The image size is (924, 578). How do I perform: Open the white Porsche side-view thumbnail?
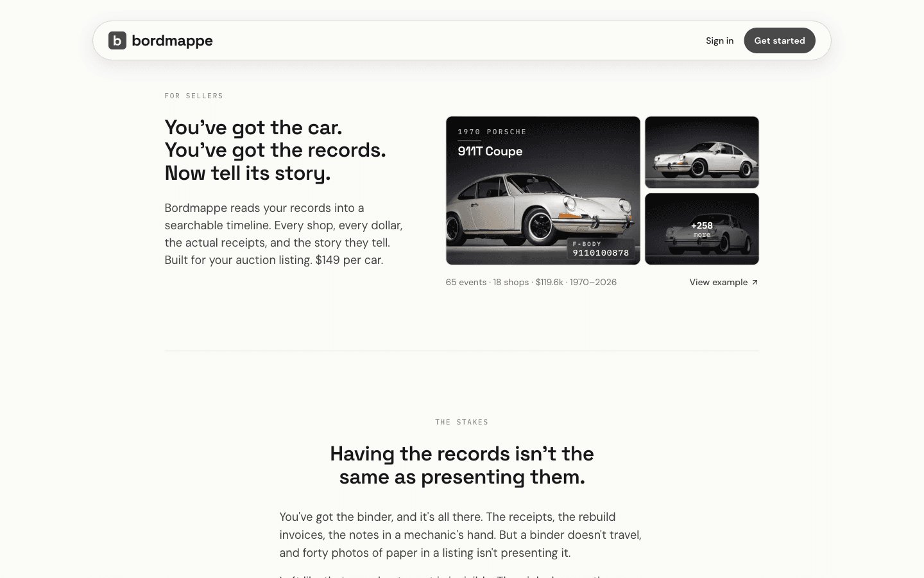coord(702,152)
